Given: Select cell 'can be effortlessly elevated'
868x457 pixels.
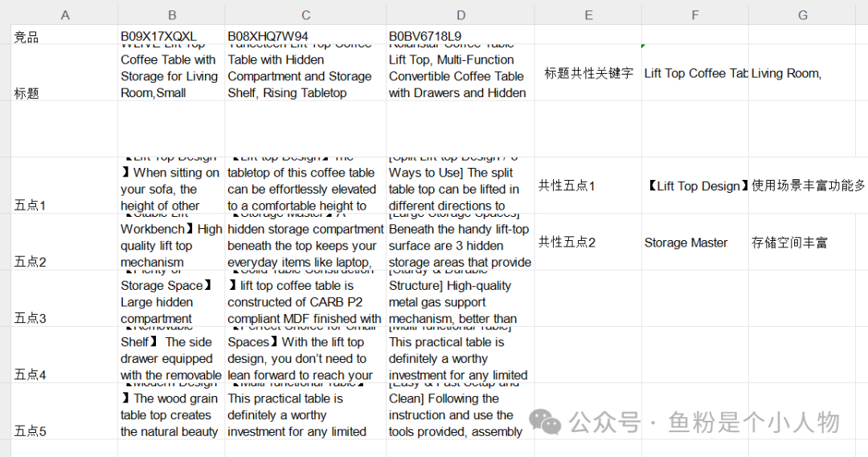Looking at the screenshot, I should tap(305, 186).
